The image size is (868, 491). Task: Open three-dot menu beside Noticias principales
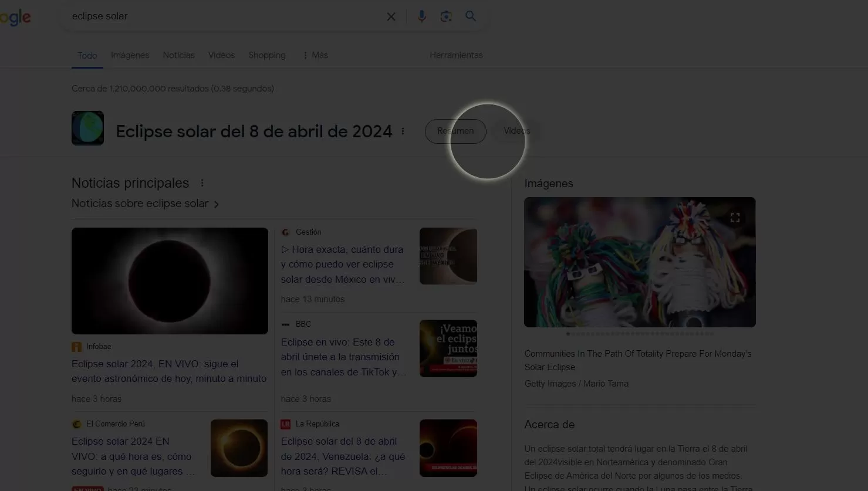coord(202,183)
